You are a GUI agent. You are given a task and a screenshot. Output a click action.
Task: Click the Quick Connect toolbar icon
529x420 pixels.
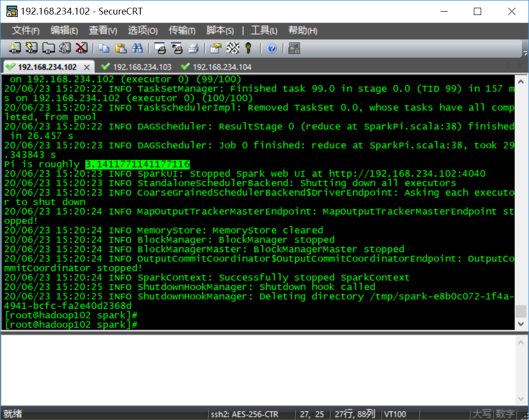pyautogui.click(x=30, y=48)
